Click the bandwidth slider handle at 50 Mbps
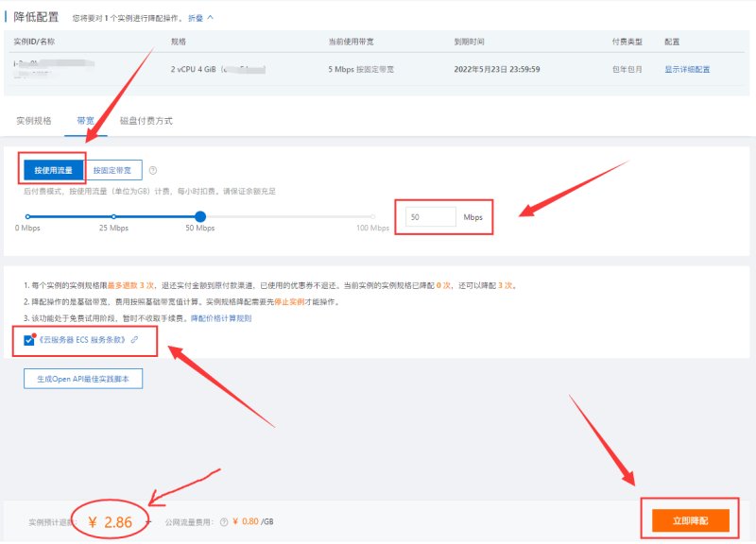 point(200,217)
